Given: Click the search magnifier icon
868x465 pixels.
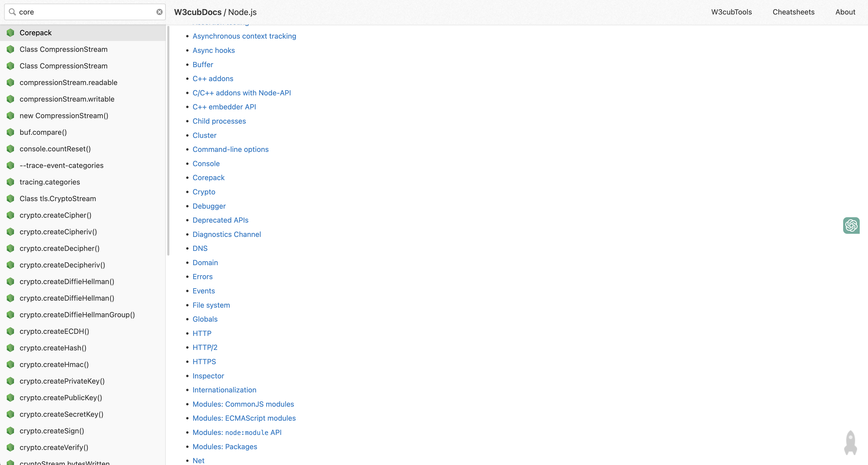Looking at the screenshot, I should pos(12,12).
